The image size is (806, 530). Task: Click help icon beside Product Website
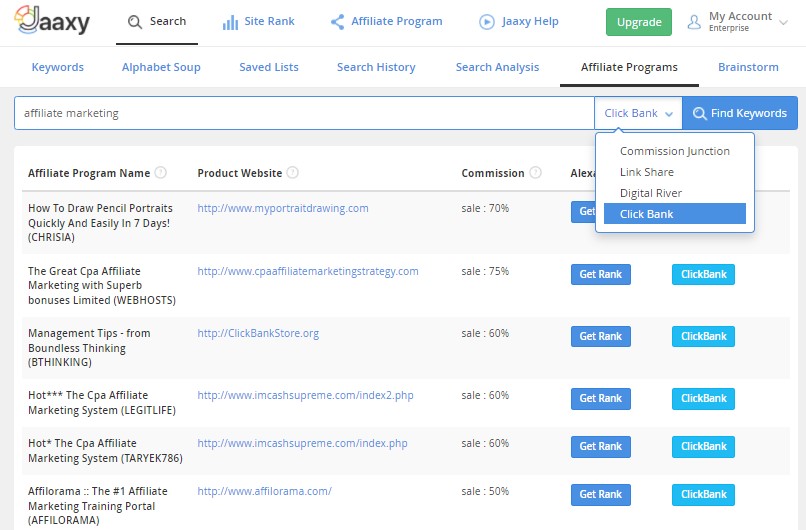click(x=292, y=173)
